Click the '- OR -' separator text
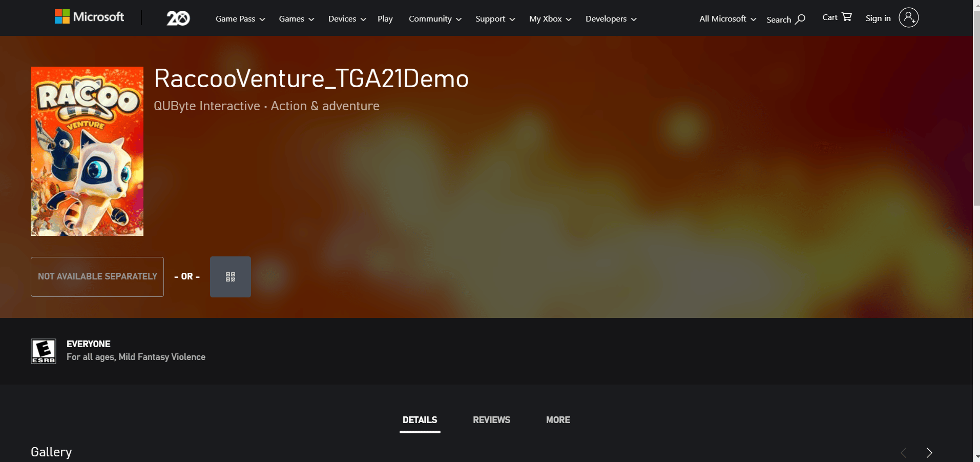 coord(187,276)
